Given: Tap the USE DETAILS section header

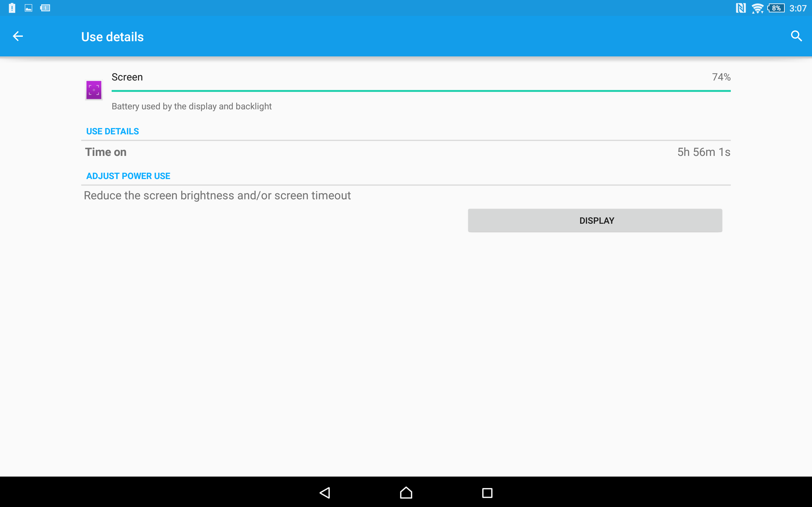Looking at the screenshot, I should pyautogui.click(x=112, y=131).
